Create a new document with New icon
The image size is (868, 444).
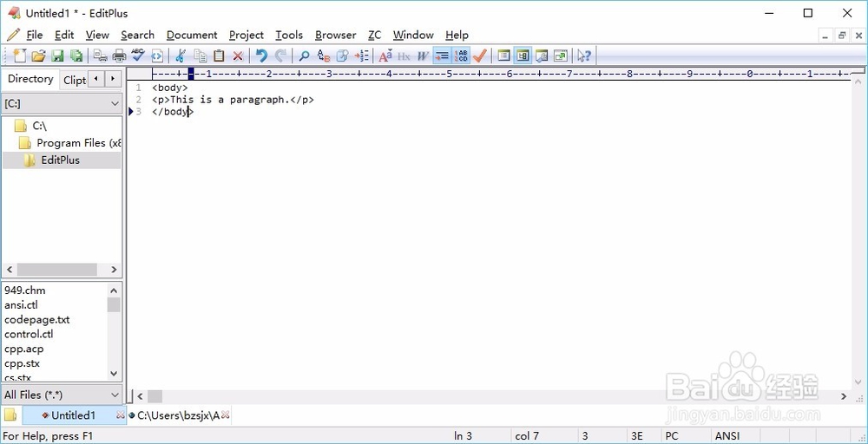click(19, 55)
